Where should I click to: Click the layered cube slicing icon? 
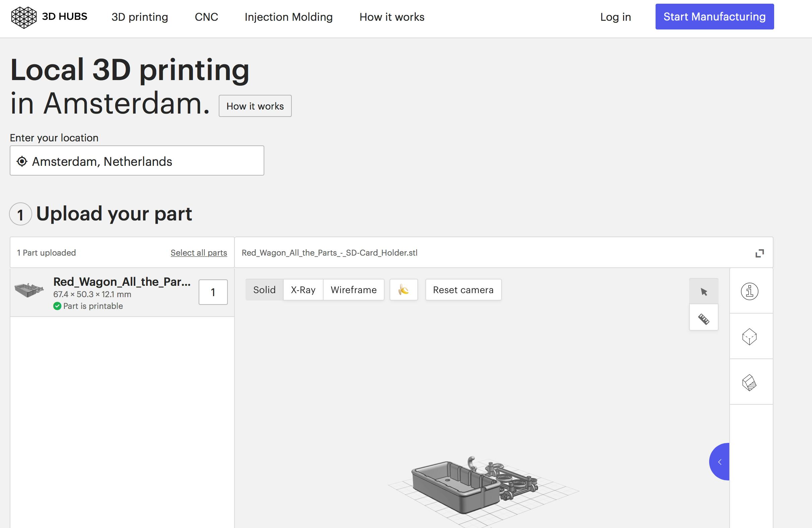[749, 382]
